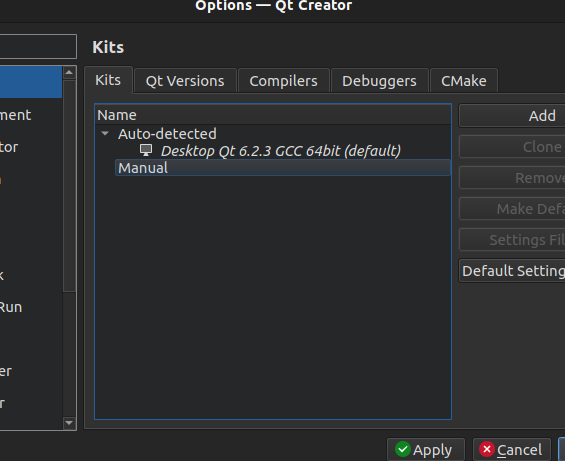Click the desktop monitor icon beside Desktop Qt kit
This screenshot has height=461, width=565.
point(146,150)
